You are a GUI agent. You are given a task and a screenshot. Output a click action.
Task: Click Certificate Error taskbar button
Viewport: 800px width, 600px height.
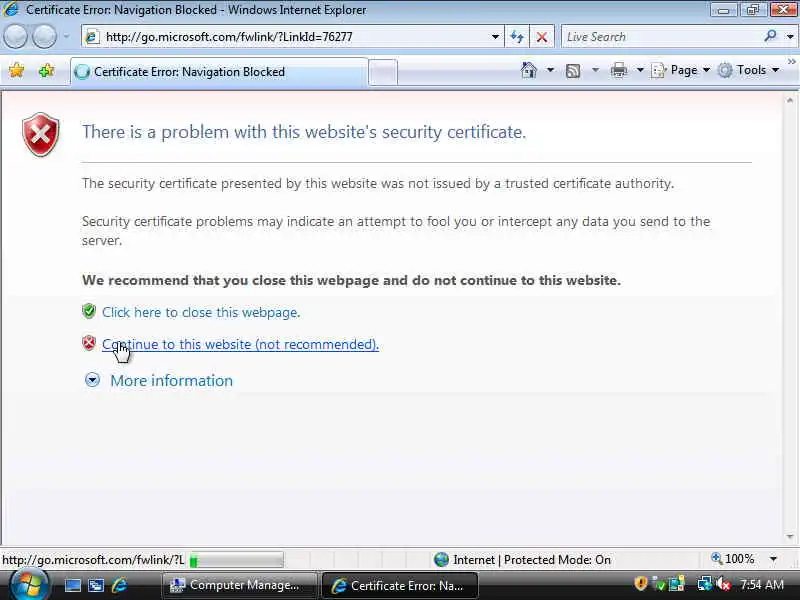click(399, 585)
